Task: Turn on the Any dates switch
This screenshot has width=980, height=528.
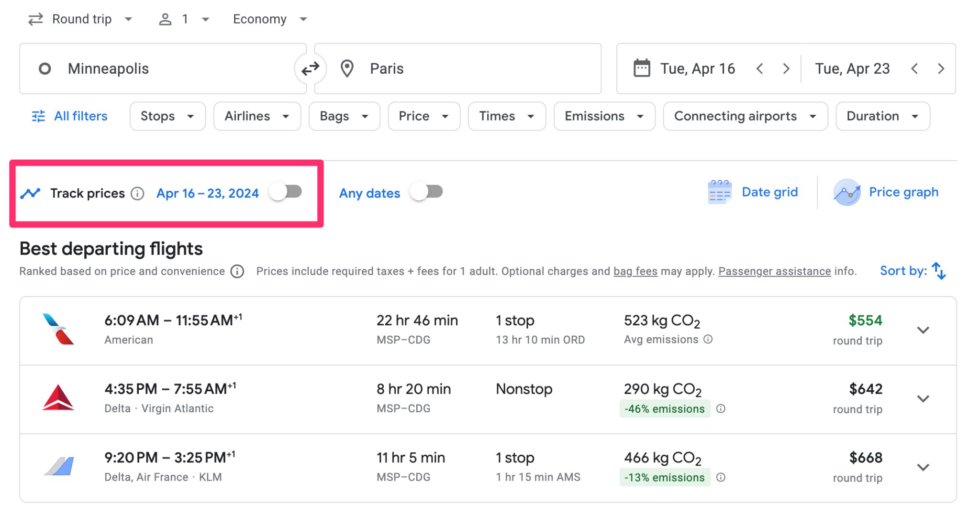Action: click(x=426, y=191)
